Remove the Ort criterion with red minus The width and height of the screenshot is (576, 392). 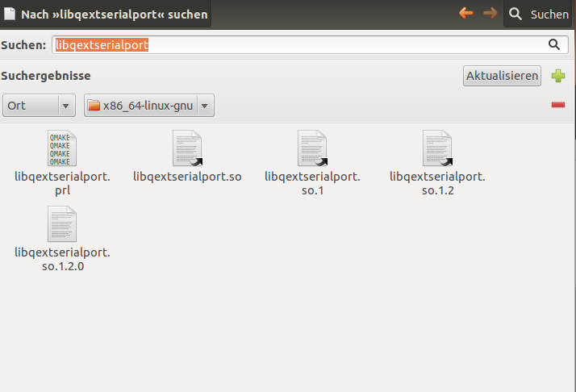pyautogui.click(x=558, y=106)
